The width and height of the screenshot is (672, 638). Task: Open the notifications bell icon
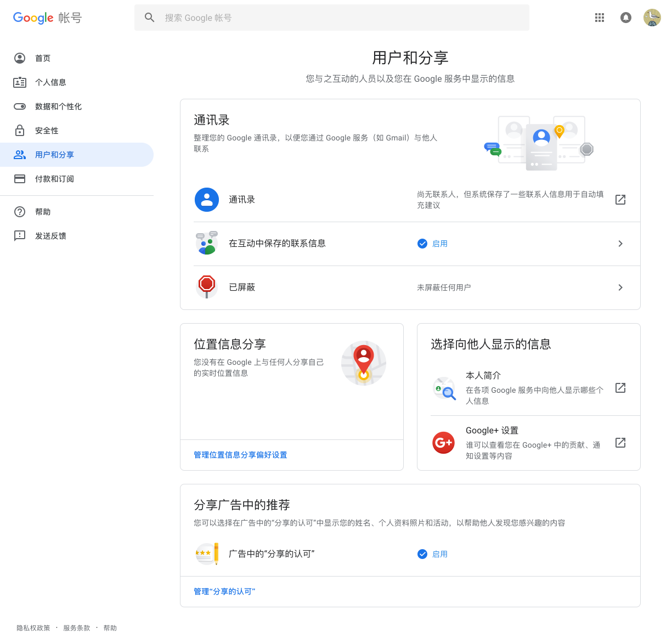pyautogui.click(x=626, y=18)
